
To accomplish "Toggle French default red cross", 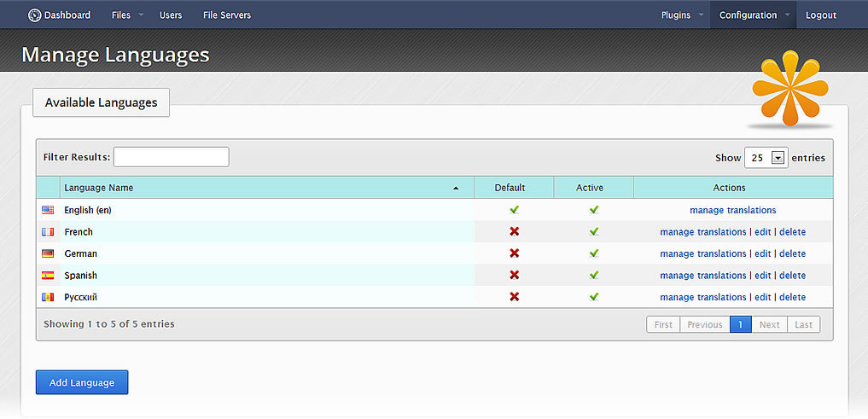I will pos(514,232).
